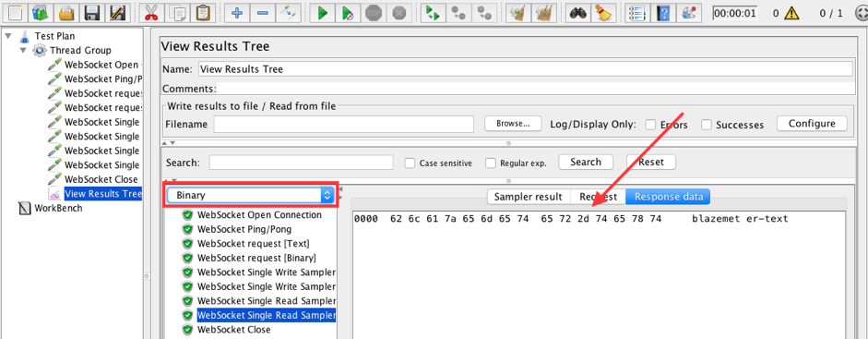Expand all nodes with the blue plus icon
Viewport: 868px width, 339px height.
coord(237,12)
